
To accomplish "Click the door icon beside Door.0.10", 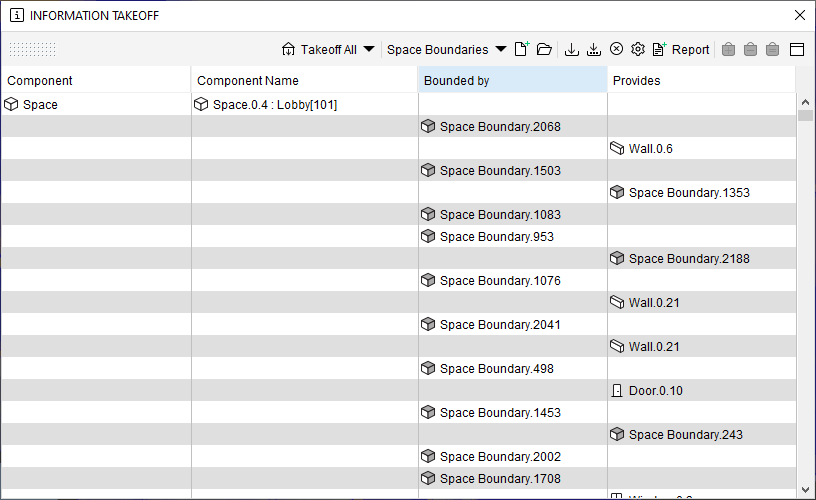I will [617, 390].
